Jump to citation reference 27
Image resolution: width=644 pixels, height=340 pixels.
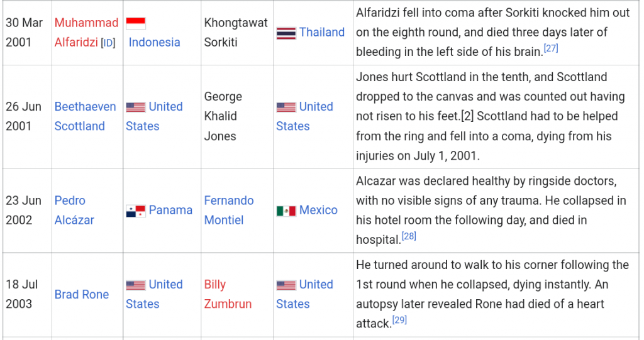point(551,48)
